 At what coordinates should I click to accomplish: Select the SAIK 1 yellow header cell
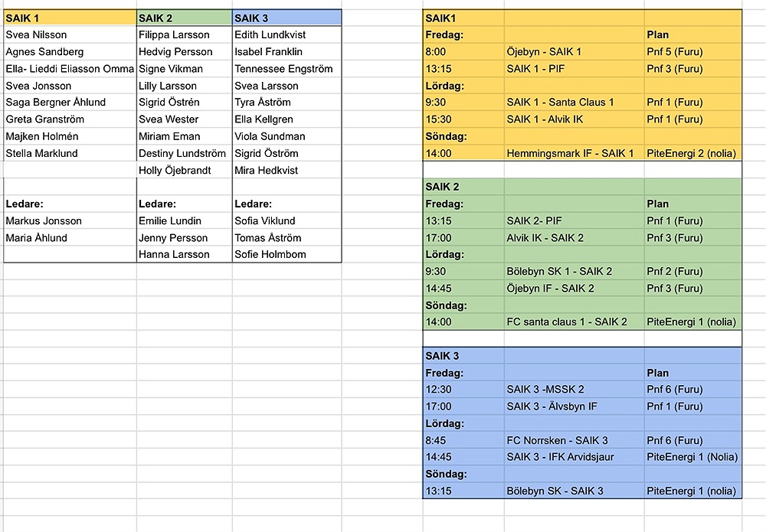pos(70,18)
